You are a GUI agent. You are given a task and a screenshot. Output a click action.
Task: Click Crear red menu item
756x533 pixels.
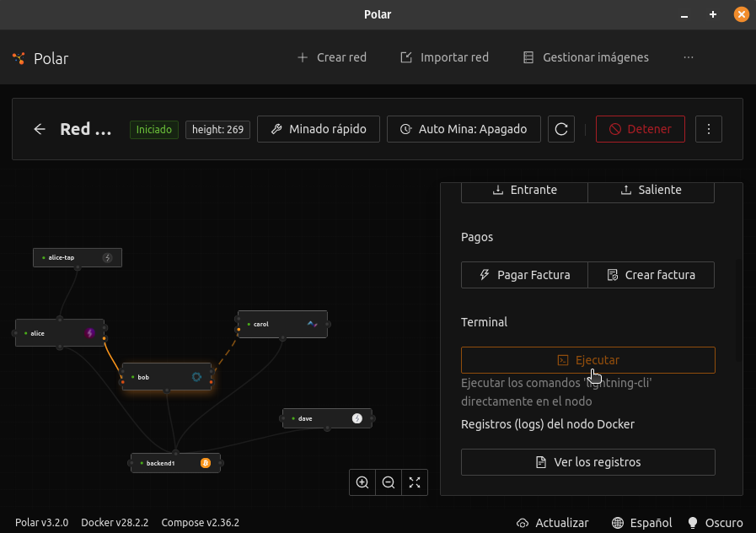[x=332, y=57]
